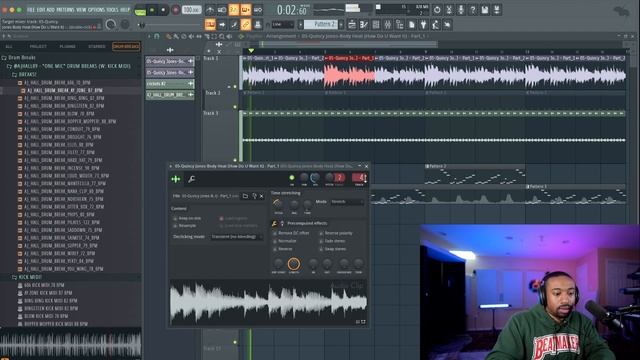
Task: Open the FILE menu
Action: click(31, 9)
